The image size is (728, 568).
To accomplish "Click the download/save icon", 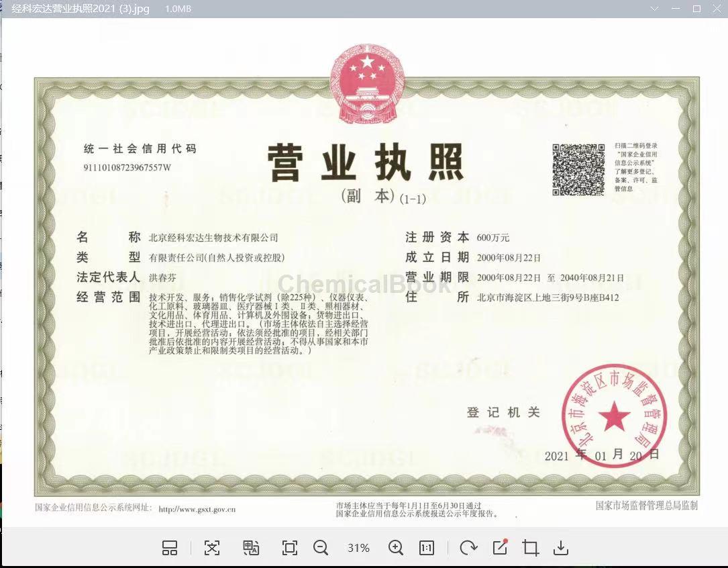I will click(x=561, y=548).
